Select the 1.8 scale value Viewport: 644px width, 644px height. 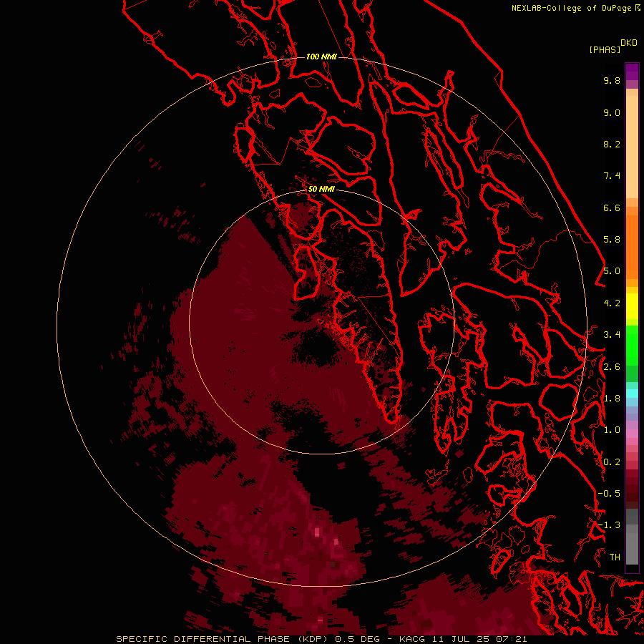[x=612, y=399]
